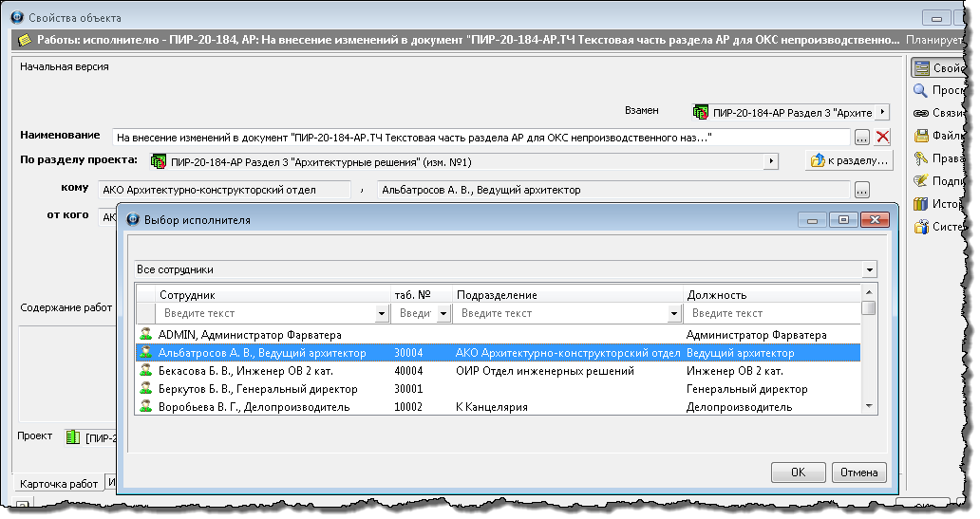Viewport: 980px width, 519px height.
Task: Open the Файлы diskette icon
Action: tap(920, 136)
